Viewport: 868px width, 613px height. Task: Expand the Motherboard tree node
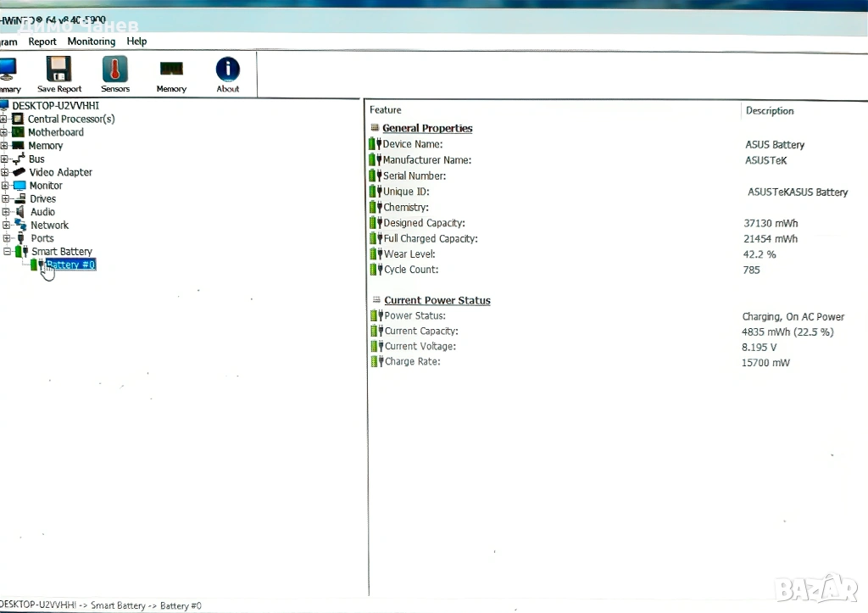pyautogui.click(x=4, y=132)
